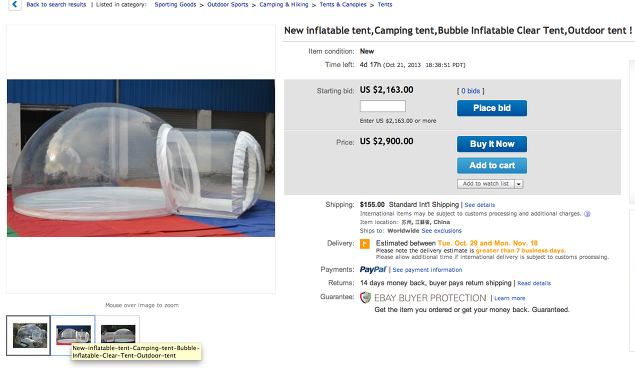Select the third tent thumbnail
635x371 pixels.
(x=118, y=332)
